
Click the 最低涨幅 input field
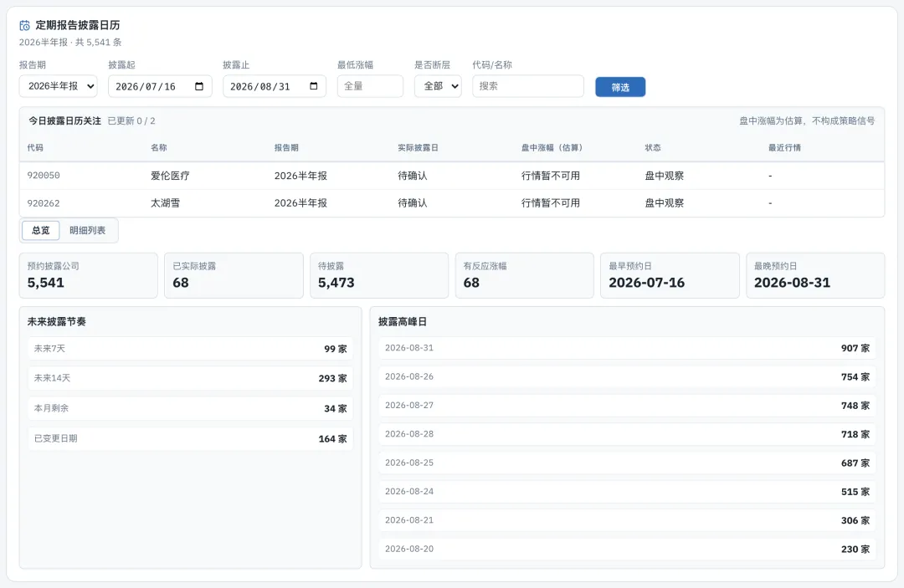(x=370, y=86)
